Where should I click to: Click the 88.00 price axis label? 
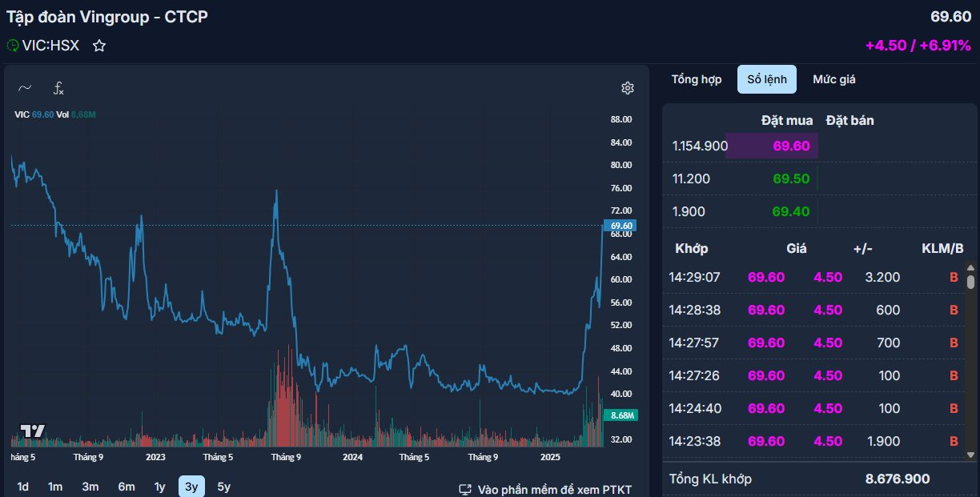621,119
